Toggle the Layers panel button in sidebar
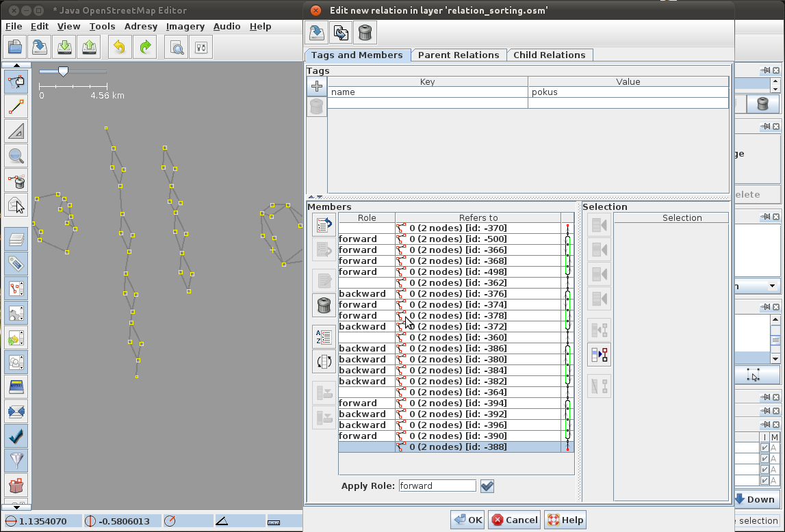 pos(16,239)
